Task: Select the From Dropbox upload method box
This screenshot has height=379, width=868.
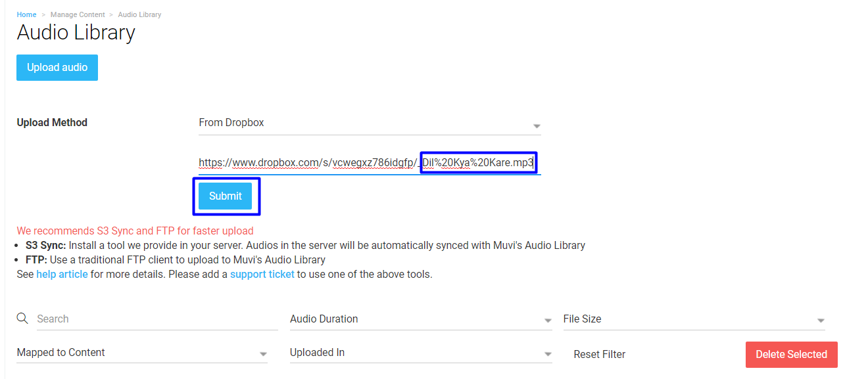Action: pyautogui.click(x=370, y=123)
